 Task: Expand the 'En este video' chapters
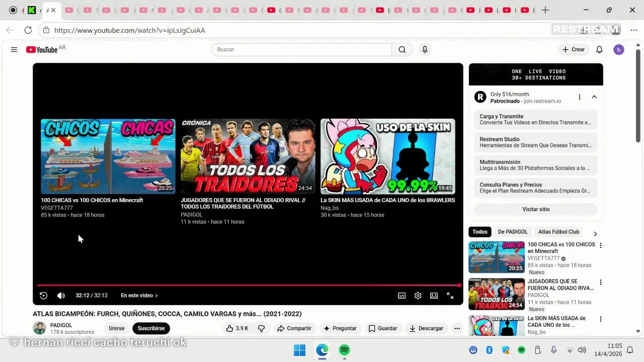coord(139,296)
